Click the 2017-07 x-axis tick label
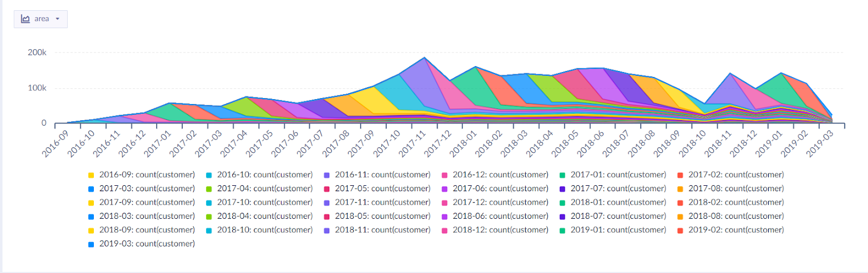Screen dimensions: 868x273 click(x=310, y=144)
